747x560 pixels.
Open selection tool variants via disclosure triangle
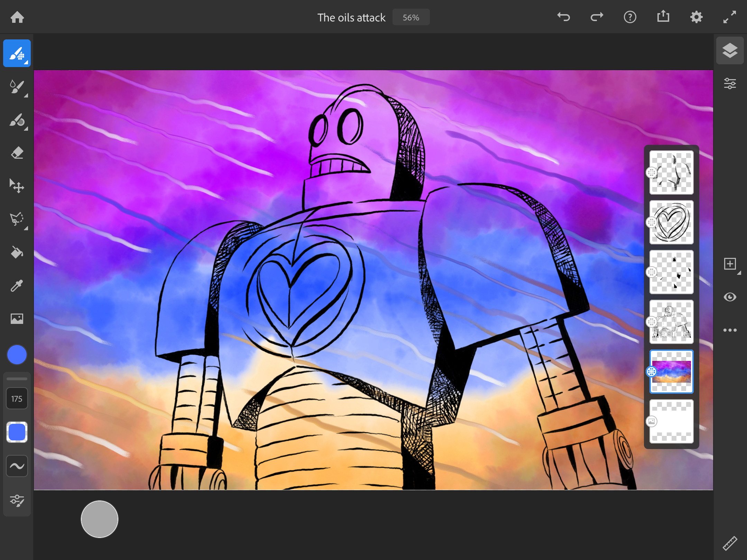[26, 228]
